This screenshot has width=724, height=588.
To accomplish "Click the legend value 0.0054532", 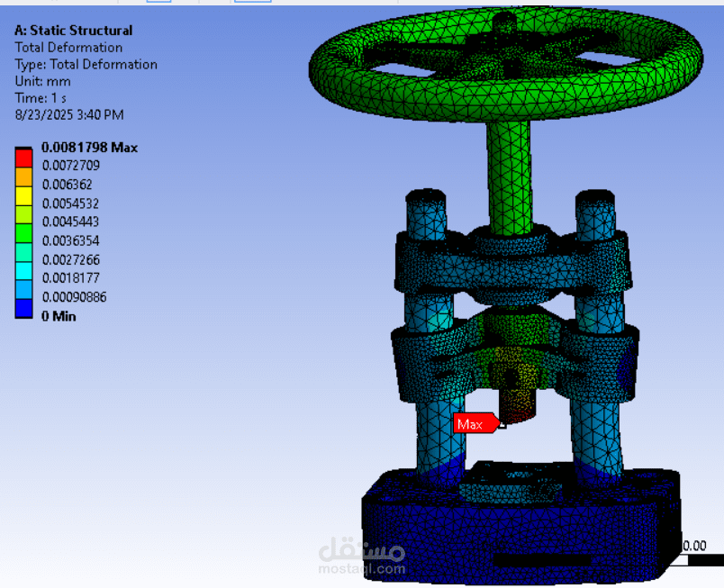I will coord(70,204).
